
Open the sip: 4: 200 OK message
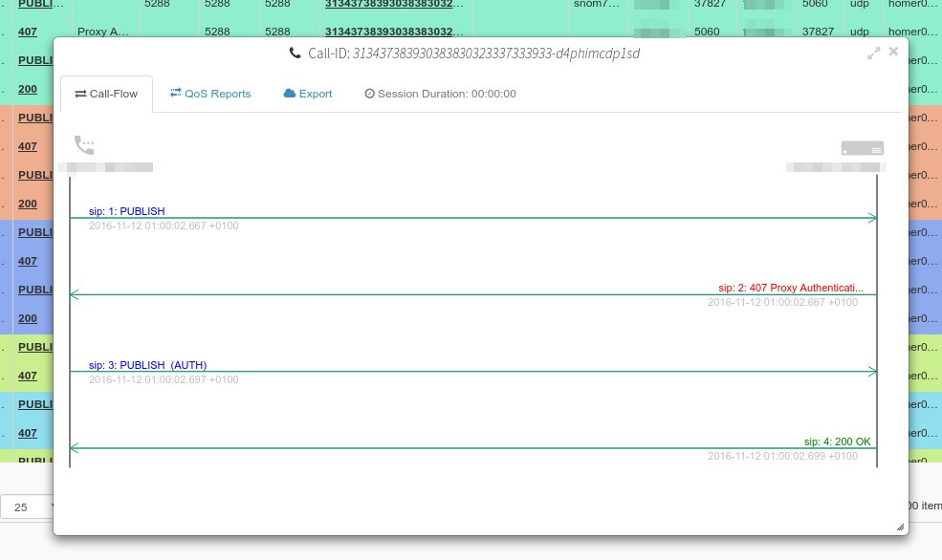click(x=837, y=442)
